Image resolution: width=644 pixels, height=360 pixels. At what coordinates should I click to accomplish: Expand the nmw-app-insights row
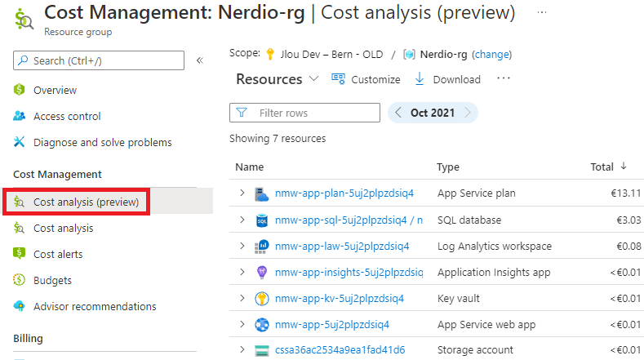[x=242, y=272]
